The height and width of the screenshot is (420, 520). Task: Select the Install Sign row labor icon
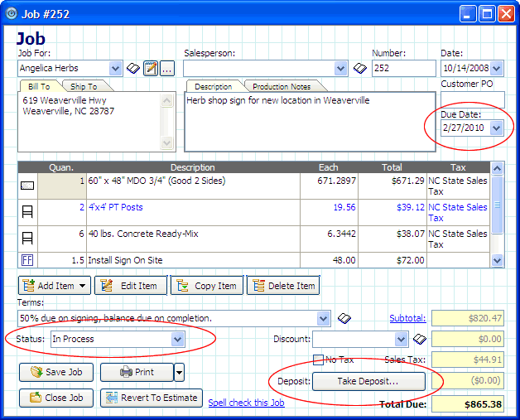(27, 260)
